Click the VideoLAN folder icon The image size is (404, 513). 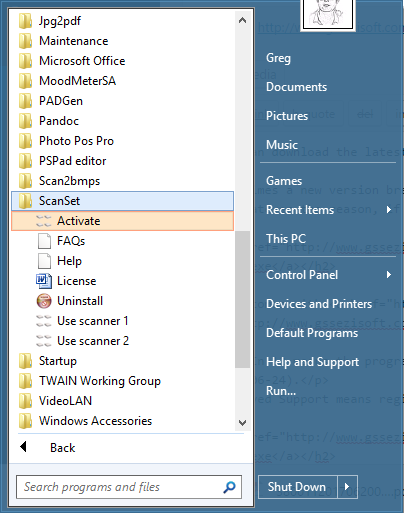(26, 401)
